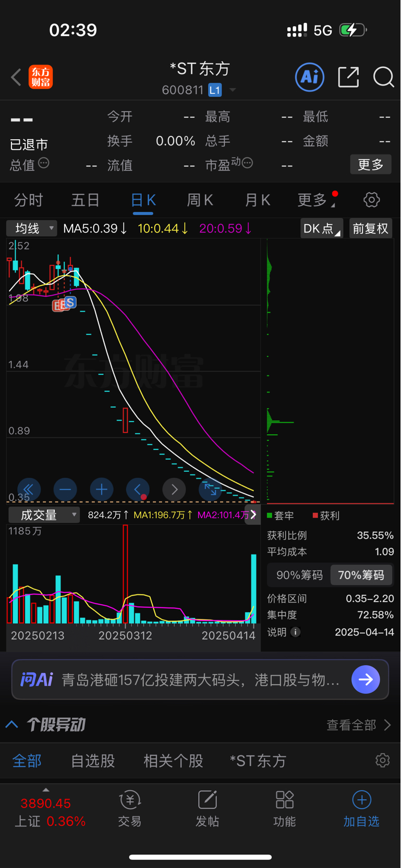Tap the 说明 info icon
Image resolution: width=401 pixels, height=868 pixels.
tap(296, 632)
